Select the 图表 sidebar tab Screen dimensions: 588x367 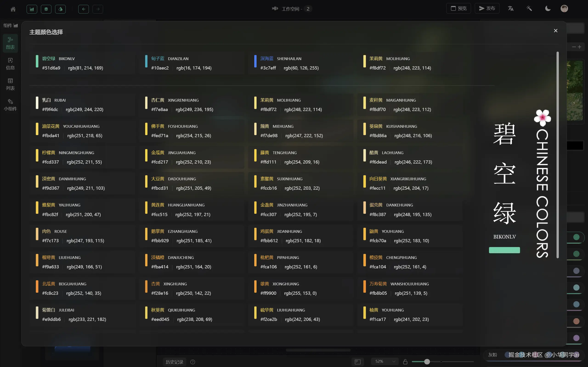tap(10, 43)
